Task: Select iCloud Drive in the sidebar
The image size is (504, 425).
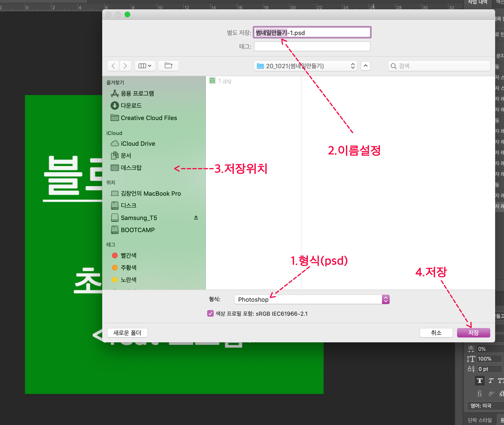Action: pyautogui.click(x=138, y=144)
